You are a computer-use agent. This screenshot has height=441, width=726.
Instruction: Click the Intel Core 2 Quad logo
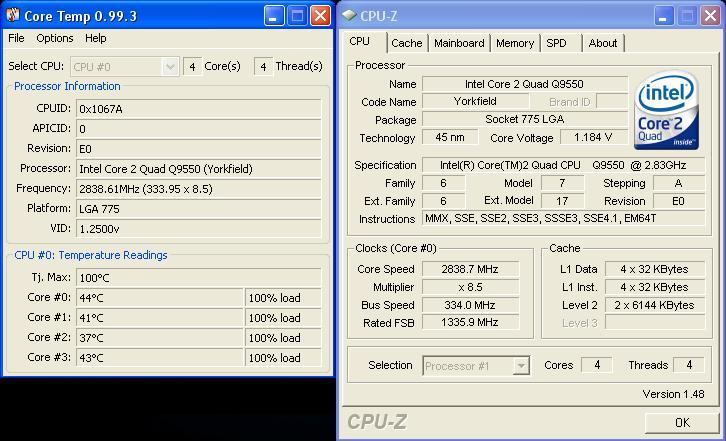point(666,111)
